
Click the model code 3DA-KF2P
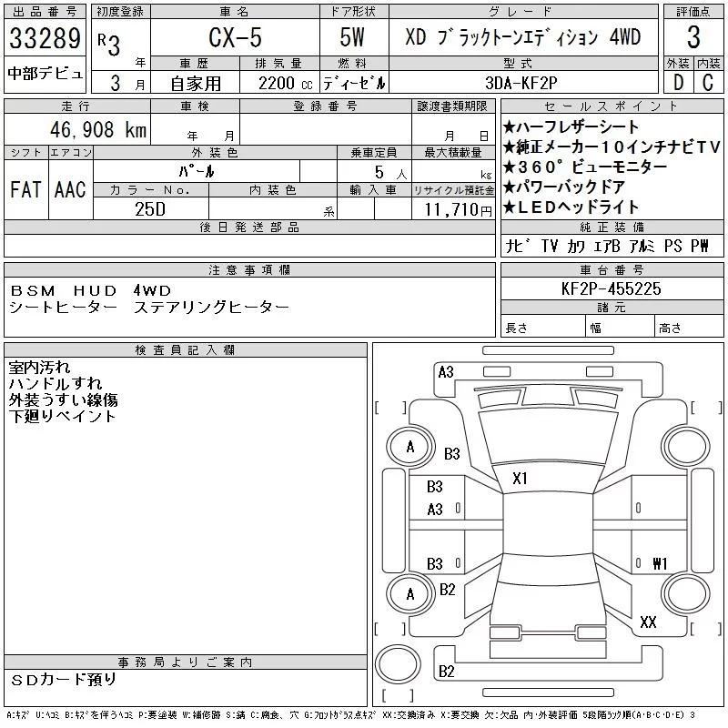click(x=522, y=82)
